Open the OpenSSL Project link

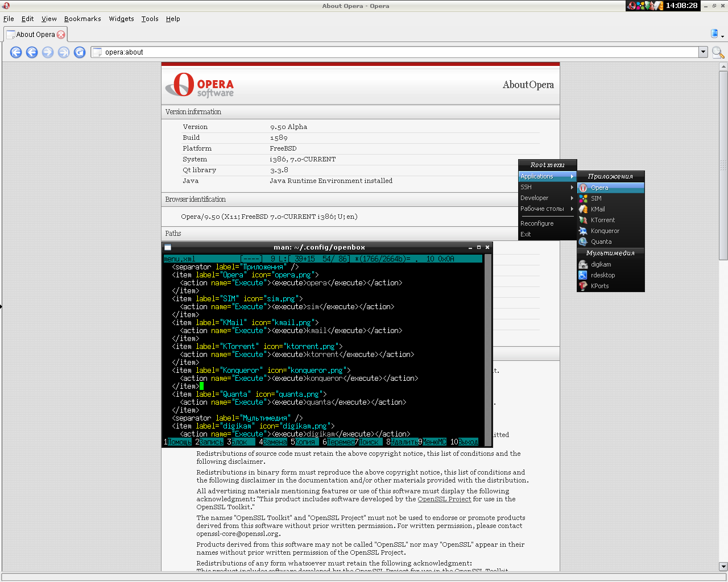(444, 500)
